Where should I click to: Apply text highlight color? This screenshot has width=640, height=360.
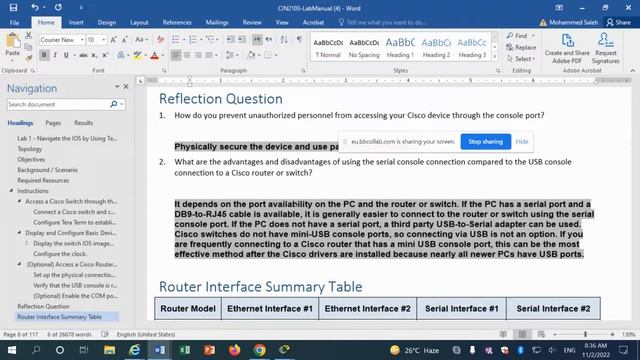tap(137, 55)
